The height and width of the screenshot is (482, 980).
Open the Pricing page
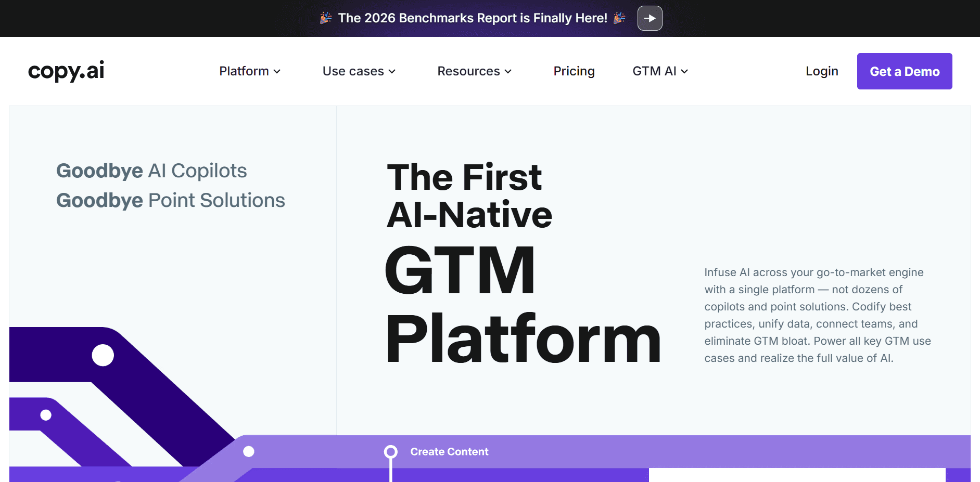click(574, 71)
